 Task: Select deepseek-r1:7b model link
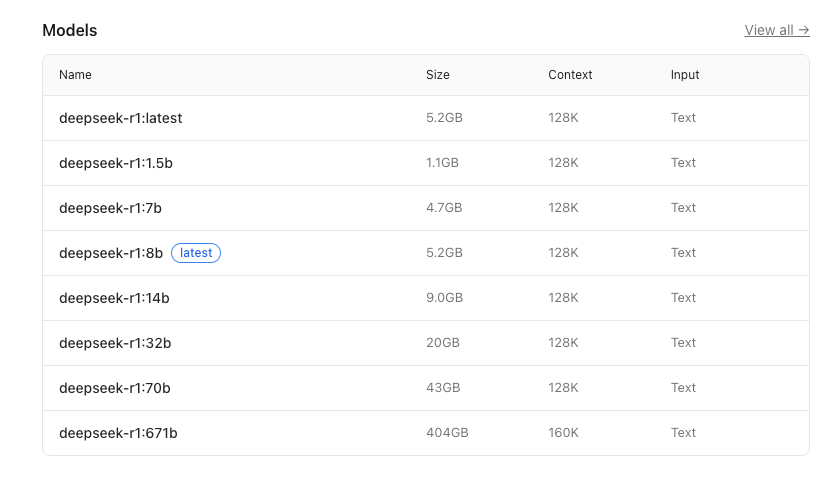point(110,208)
